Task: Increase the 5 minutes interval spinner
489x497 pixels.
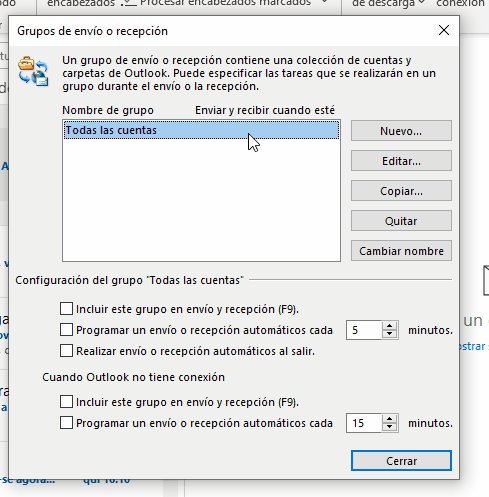Action: pos(389,326)
